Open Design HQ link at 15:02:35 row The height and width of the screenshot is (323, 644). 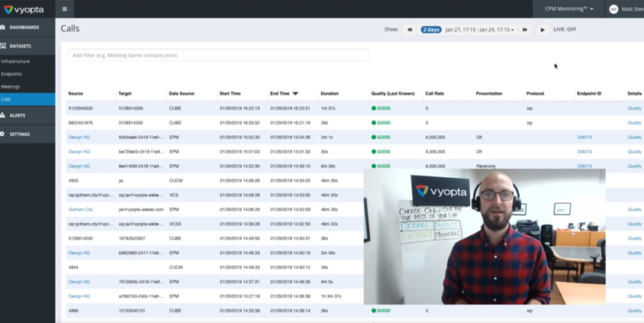pos(79,137)
